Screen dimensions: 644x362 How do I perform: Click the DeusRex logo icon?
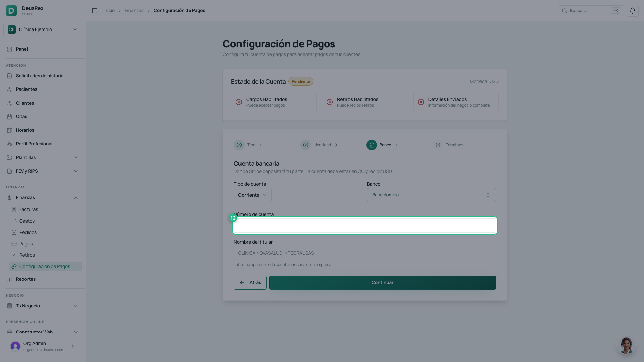point(11,11)
